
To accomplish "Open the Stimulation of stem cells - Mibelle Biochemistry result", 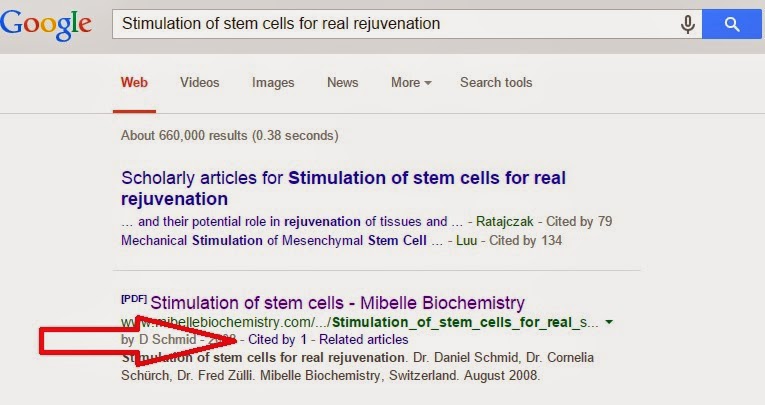I will pyautogui.click(x=338, y=303).
